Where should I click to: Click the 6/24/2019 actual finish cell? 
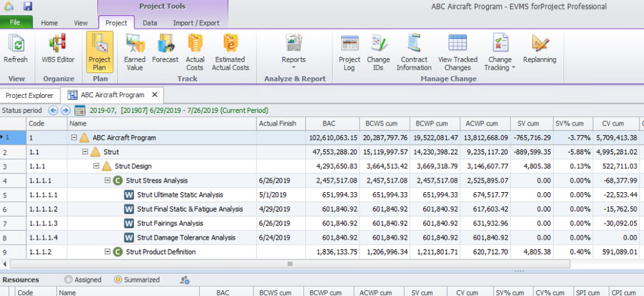tap(281, 237)
